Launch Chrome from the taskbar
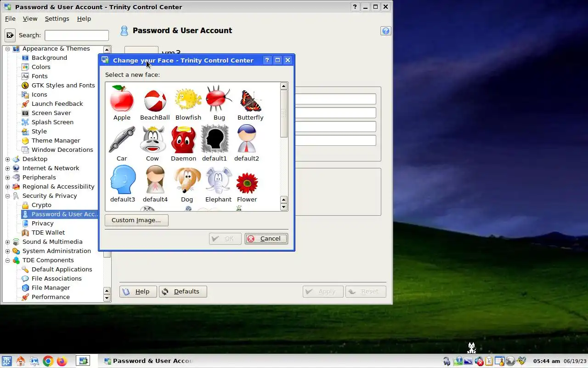The image size is (588, 368). (48, 361)
